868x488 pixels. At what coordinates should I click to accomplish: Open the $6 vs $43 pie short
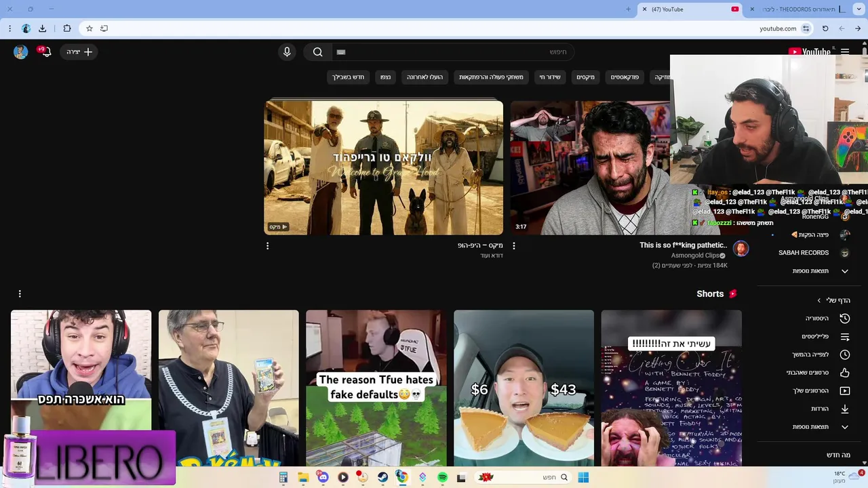tap(524, 388)
